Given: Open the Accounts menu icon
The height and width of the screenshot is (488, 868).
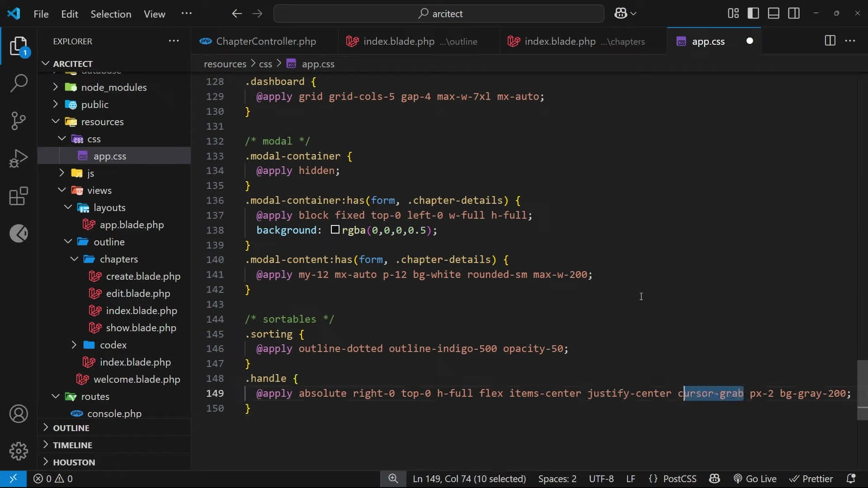Looking at the screenshot, I should coord(19,414).
